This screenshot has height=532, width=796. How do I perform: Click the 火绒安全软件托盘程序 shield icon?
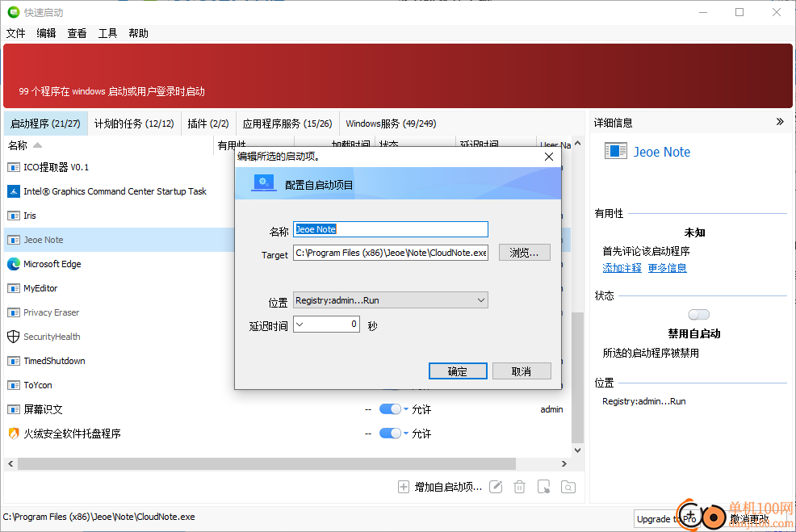coord(14,434)
